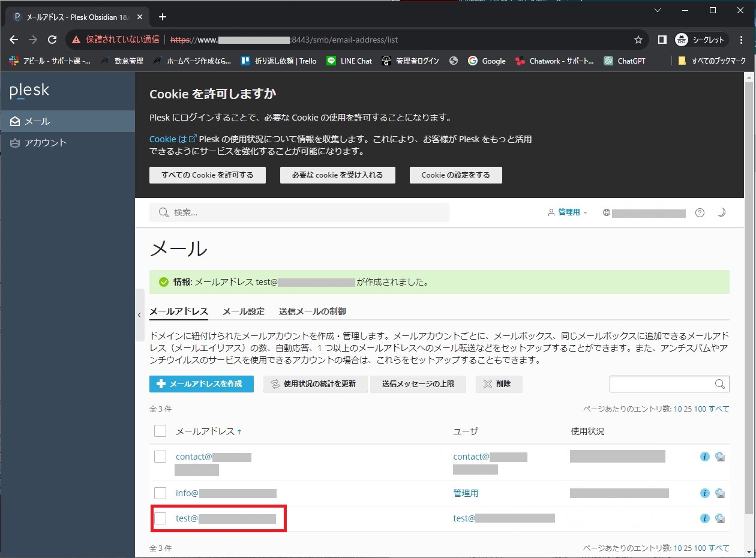Open the 管理用 user dropdown
Image resolution: width=756 pixels, height=558 pixels.
pyautogui.click(x=568, y=212)
